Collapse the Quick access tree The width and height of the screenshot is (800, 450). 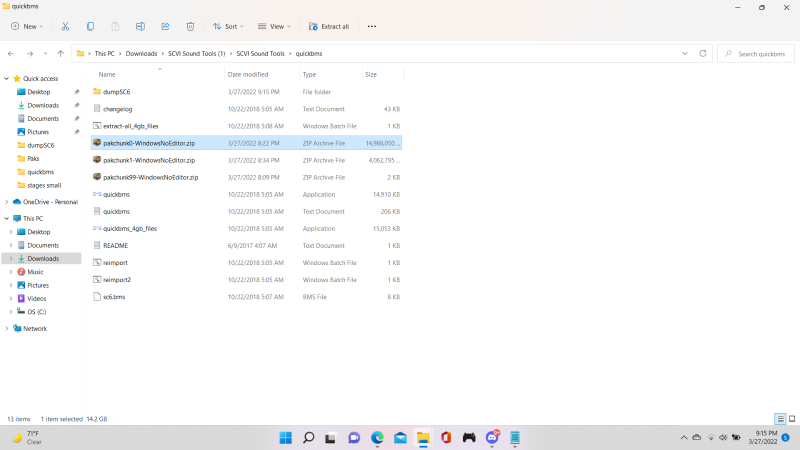pos(7,79)
